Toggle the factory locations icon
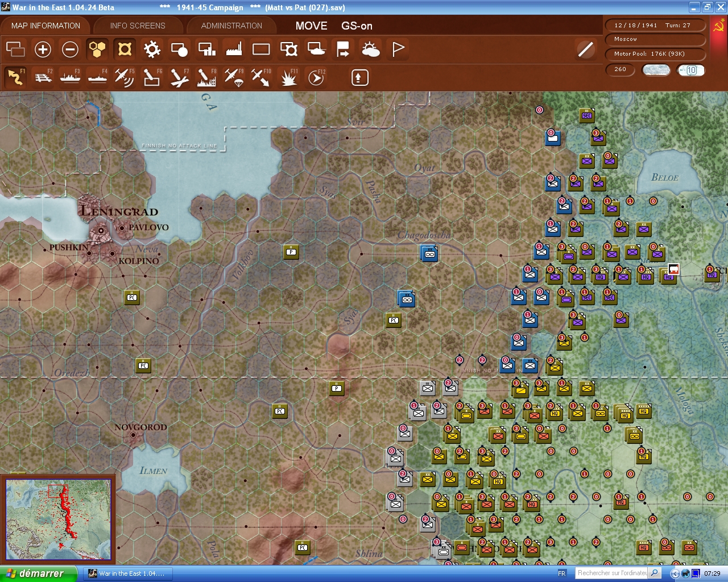The height and width of the screenshot is (582, 728). coord(234,49)
